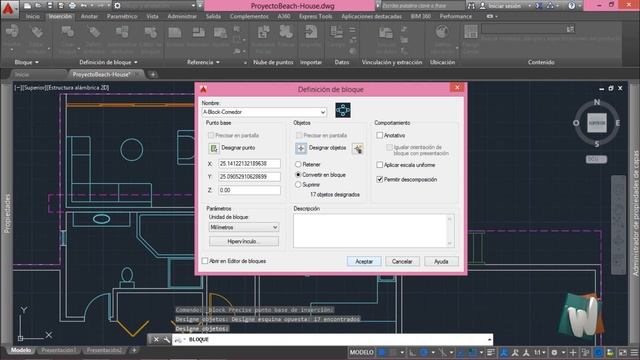Toggle grid display in status bar
Screen dimensions: 640x360
(x=382, y=352)
